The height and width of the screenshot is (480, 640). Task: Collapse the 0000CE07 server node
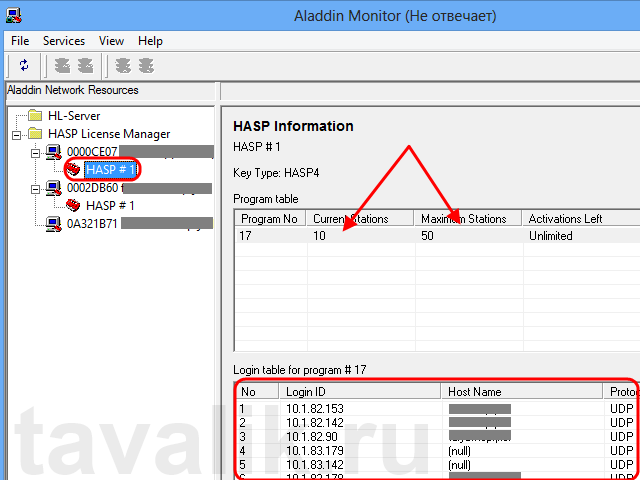(36, 152)
